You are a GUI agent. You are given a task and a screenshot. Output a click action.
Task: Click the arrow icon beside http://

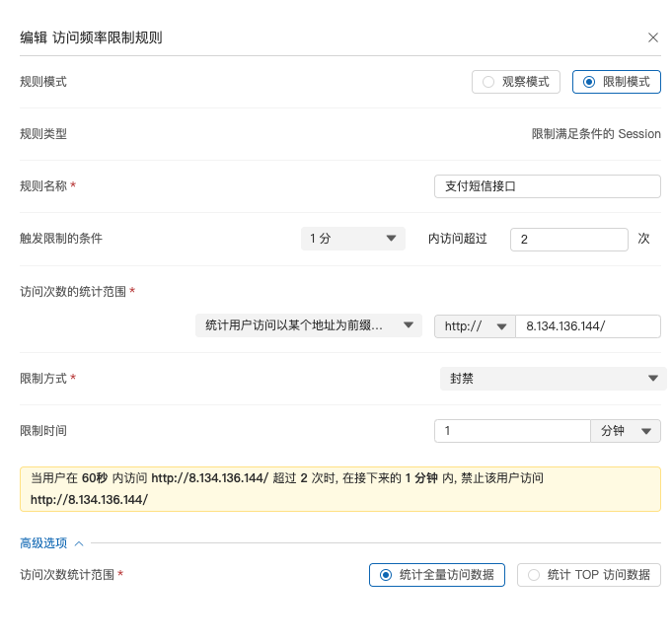pyautogui.click(x=501, y=326)
